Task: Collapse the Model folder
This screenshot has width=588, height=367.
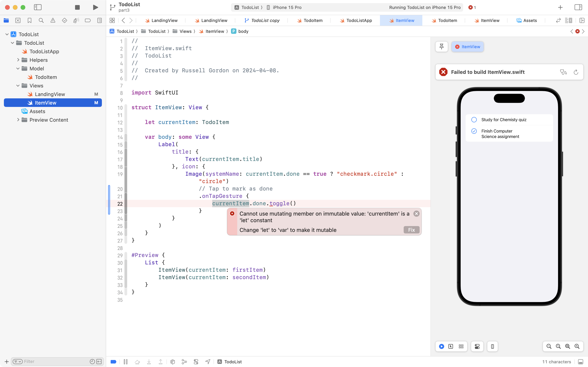Action: point(18,68)
